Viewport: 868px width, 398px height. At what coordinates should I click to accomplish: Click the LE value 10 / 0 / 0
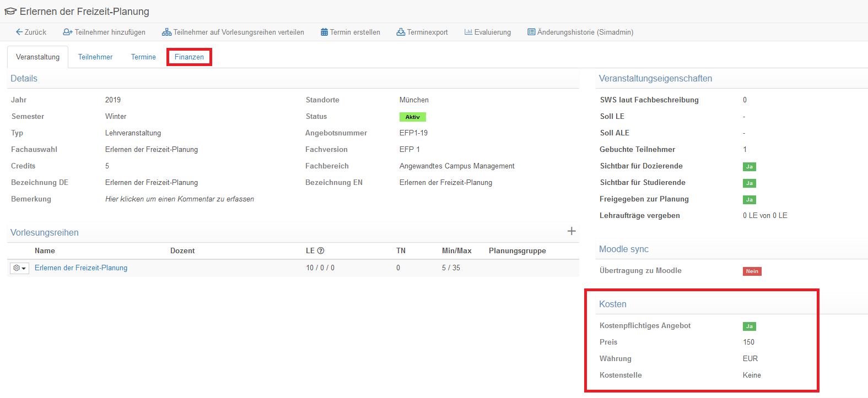(320, 268)
